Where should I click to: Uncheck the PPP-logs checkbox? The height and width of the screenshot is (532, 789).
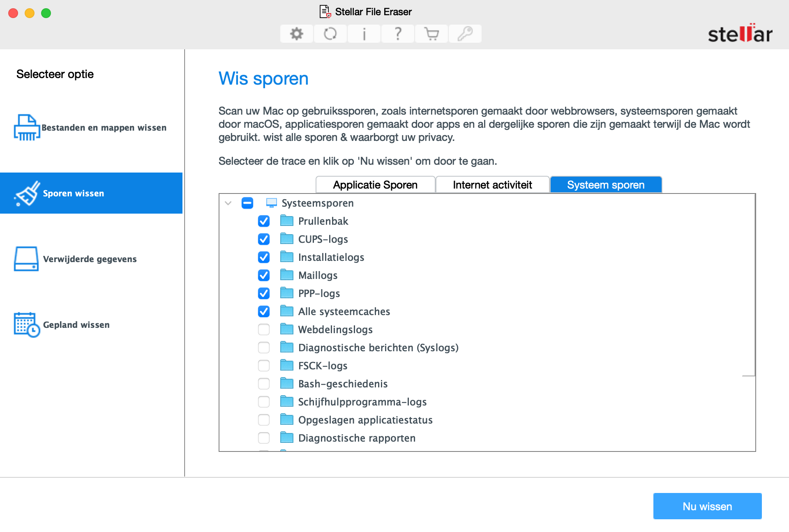264,293
